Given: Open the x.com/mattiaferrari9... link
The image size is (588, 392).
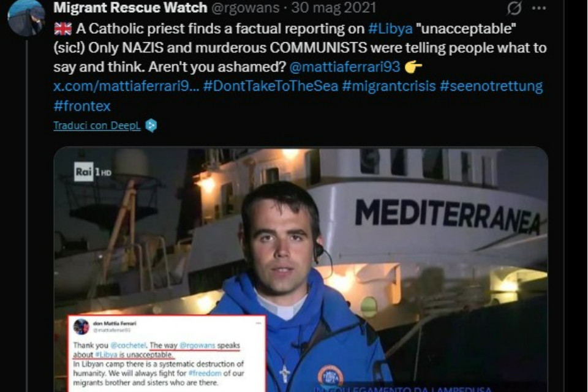Looking at the screenshot, I should [x=126, y=86].
